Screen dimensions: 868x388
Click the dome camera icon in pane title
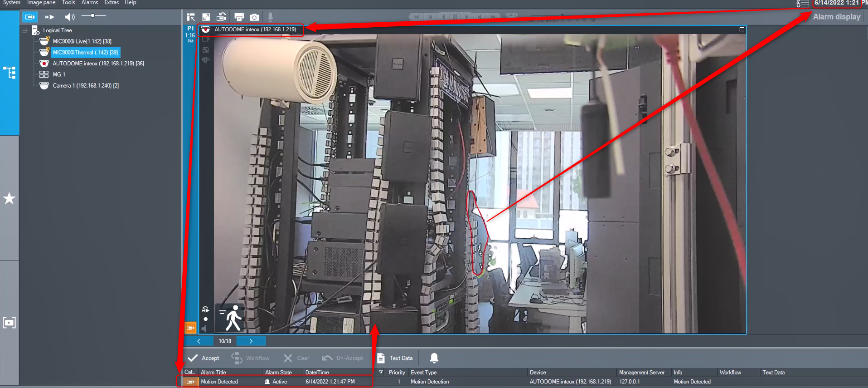pyautogui.click(x=206, y=29)
